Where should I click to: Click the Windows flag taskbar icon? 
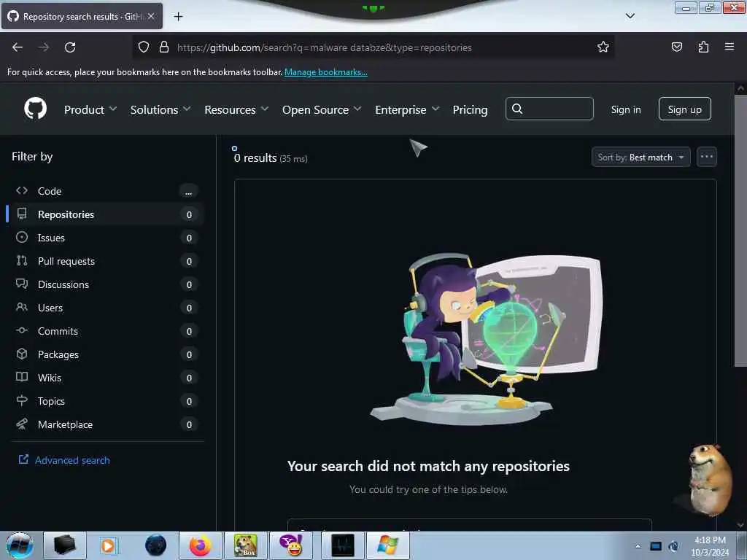coord(387,545)
